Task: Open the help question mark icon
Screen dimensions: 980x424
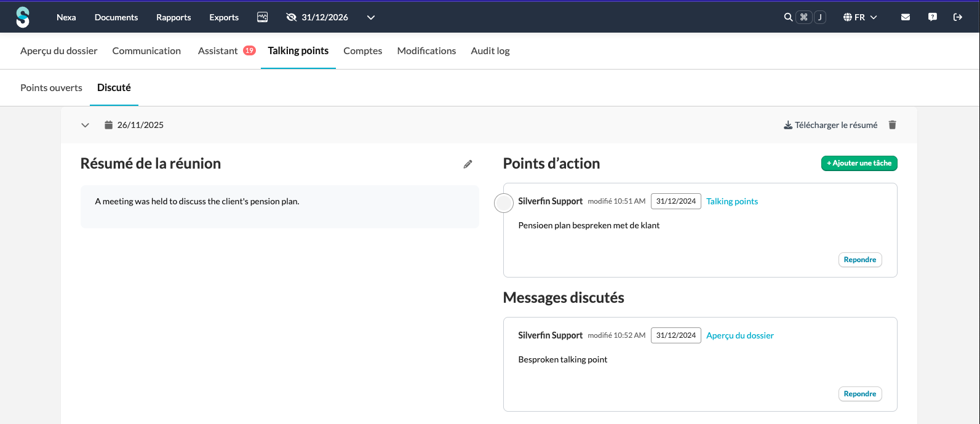Action: [x=933, y=17]
